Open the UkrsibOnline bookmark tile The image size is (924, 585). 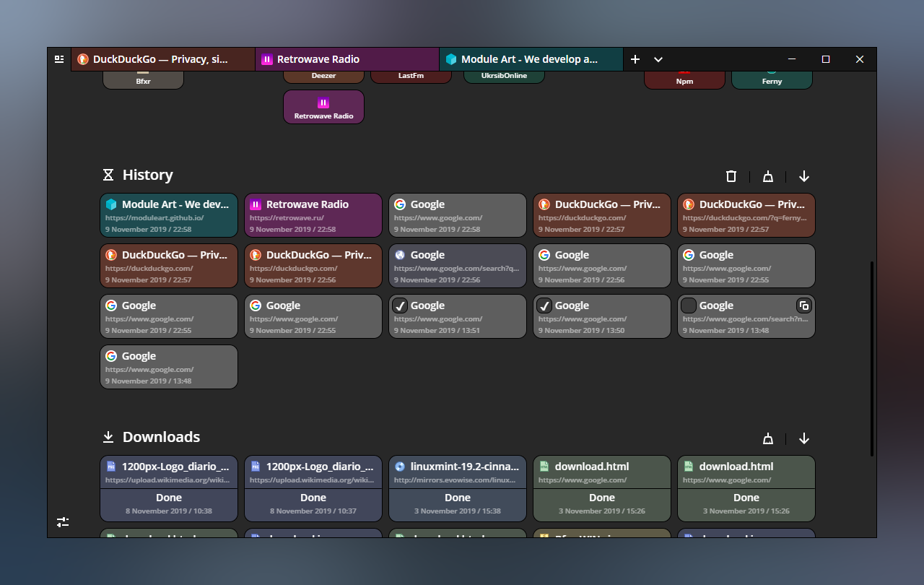pos(504,77)
